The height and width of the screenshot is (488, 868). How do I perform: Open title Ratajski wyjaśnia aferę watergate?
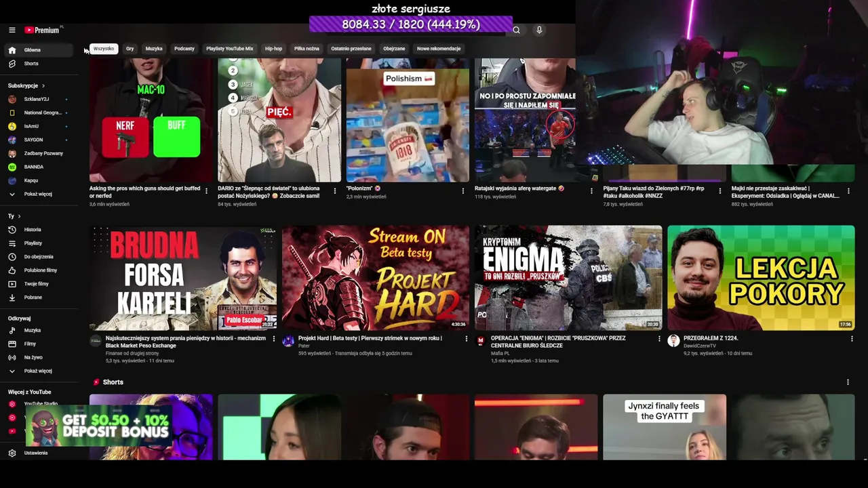[519, 188]
